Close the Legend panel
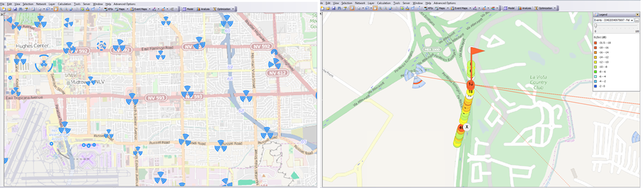 tap(638, 15)
